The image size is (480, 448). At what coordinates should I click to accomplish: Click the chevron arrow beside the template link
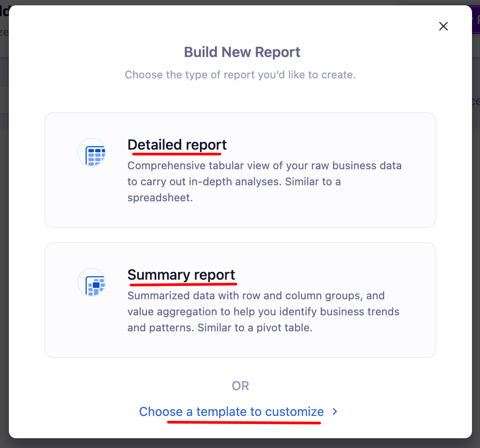(x=335, y=412)
